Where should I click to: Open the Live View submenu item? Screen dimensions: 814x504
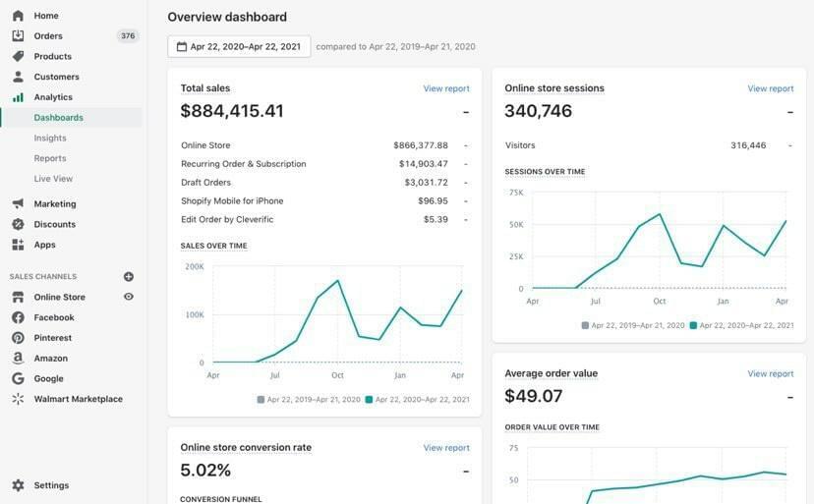53,179
